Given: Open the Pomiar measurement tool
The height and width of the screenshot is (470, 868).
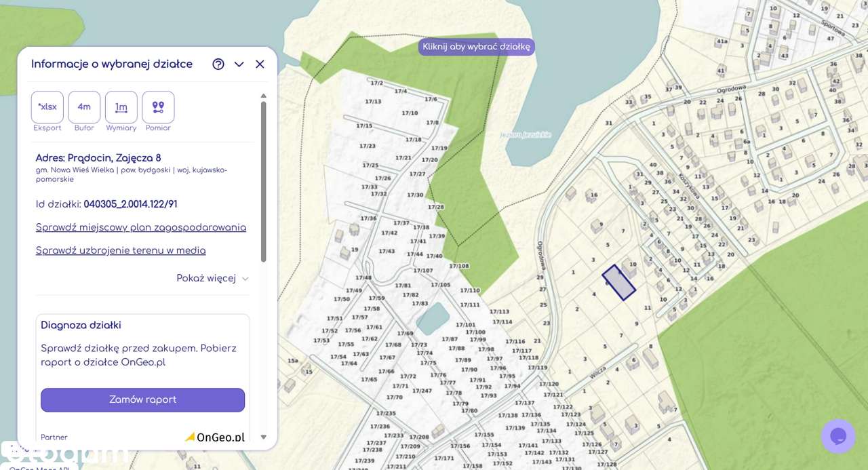Looking at the screenshot, I should 158,107.
